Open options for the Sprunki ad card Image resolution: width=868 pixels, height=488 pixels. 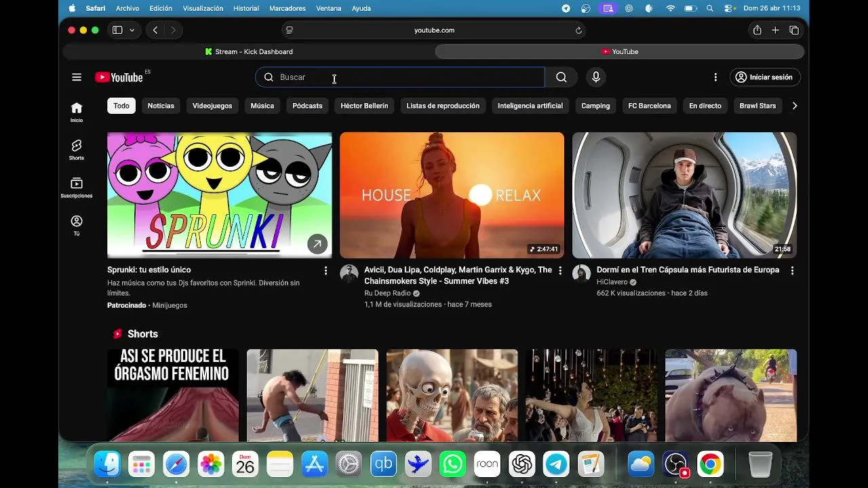325,270
